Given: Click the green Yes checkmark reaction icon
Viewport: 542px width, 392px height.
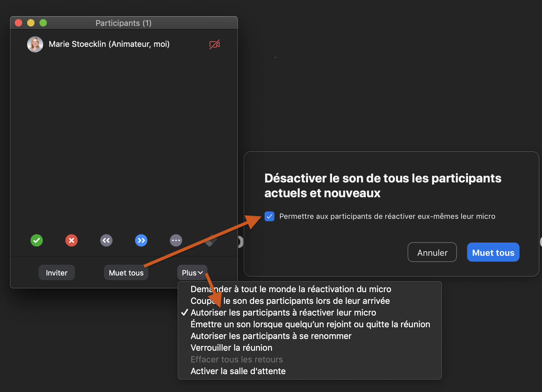Looking at the screenshot, I should [37, 240].
